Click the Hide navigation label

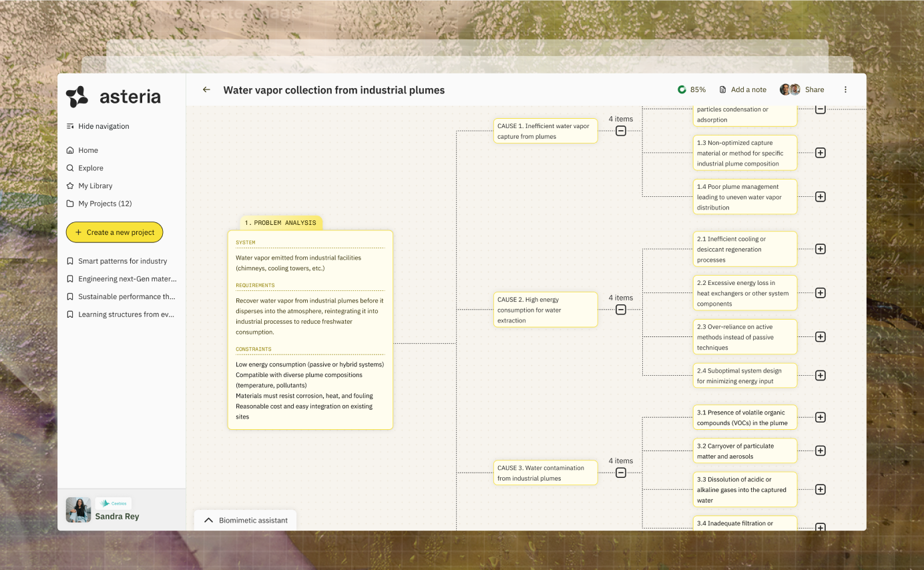(103, 126)
